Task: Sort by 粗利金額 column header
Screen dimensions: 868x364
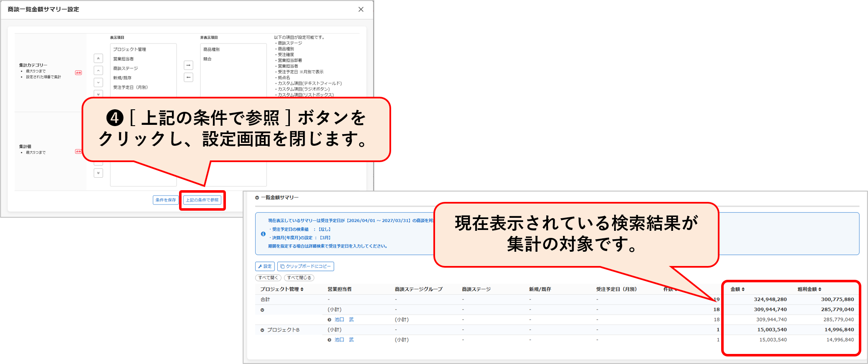Action: (x=809, y=289)
